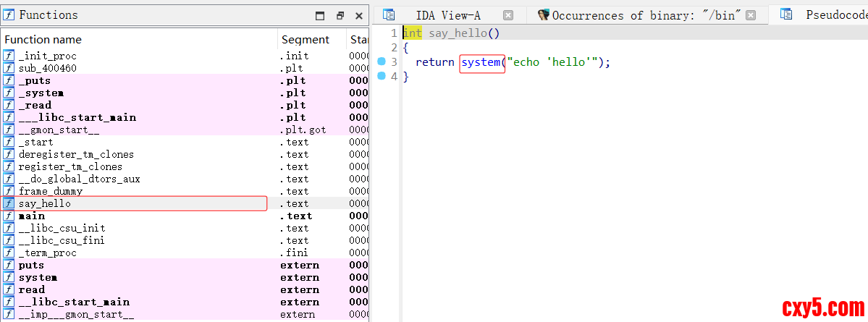Sort by the Function name column header
The image size is (868, 322).
[43, 40]
